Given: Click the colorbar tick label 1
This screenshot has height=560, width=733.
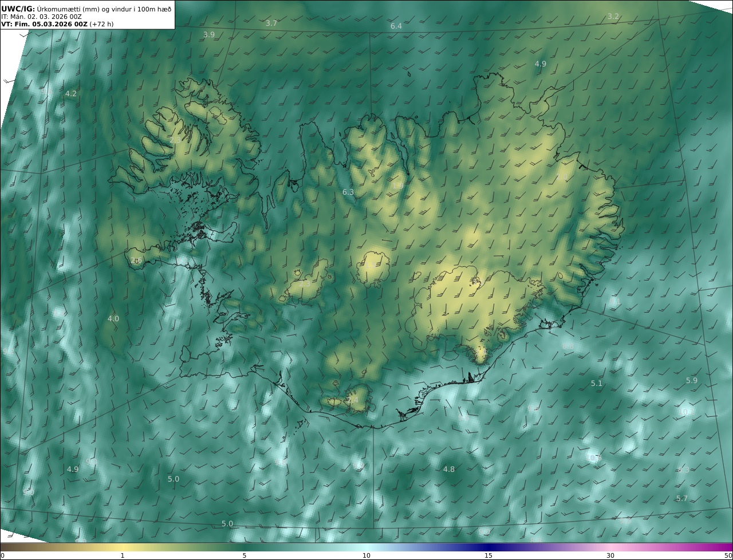Looking at the screenshot, I should click(x=123, y=555).
